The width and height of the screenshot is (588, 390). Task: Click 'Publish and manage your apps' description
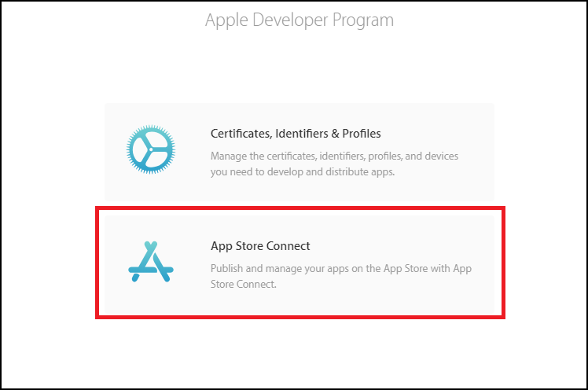[341, 276]
